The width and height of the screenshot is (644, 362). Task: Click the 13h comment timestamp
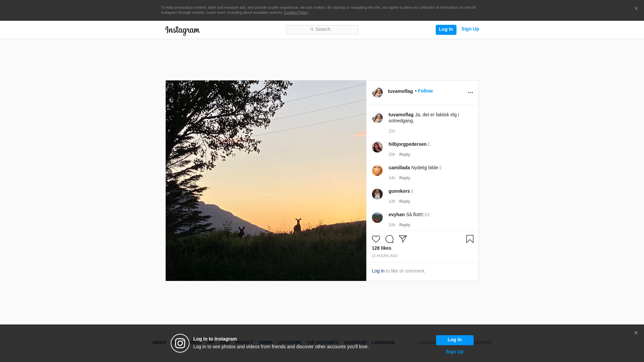(392, 201)
